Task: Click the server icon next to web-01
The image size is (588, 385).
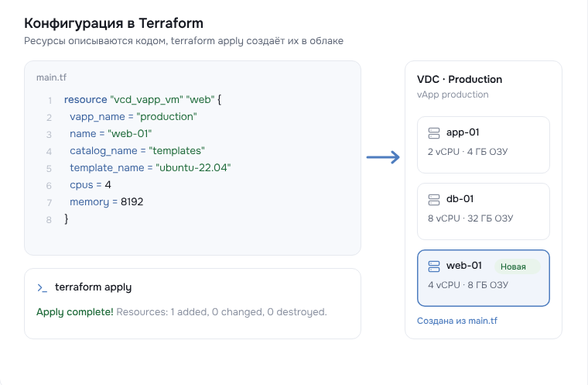Action: [x=434, y=266]
